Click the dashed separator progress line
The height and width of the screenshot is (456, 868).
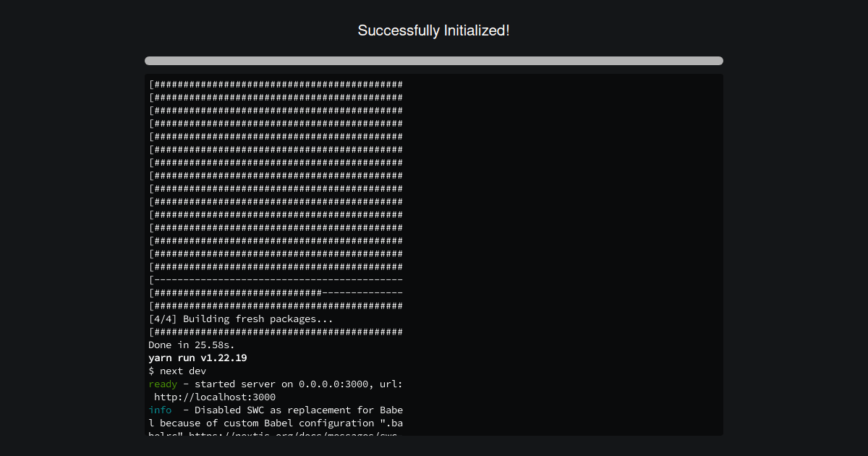pos(275,279)
